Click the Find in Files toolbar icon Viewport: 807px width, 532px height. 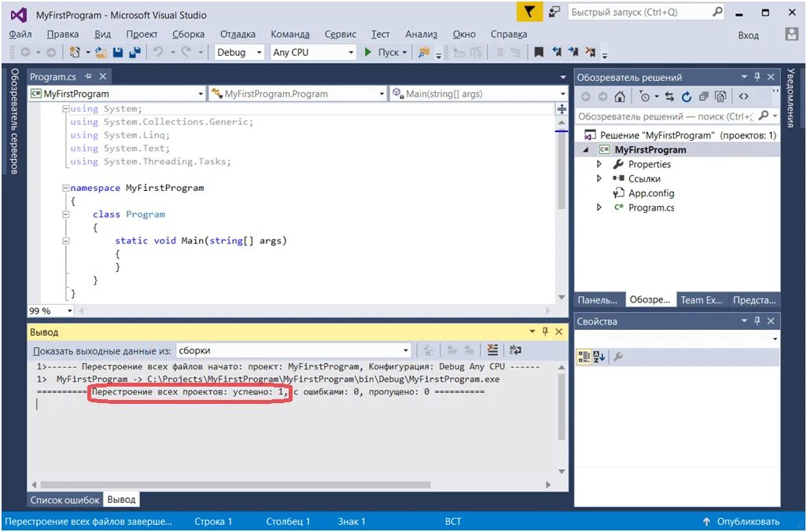click(424, 53)
